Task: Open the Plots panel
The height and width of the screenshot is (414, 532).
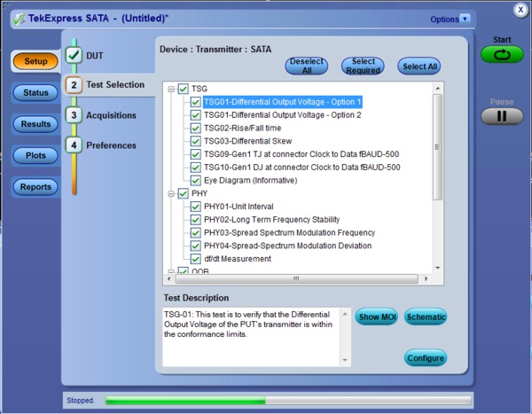Action: point(35,155)
